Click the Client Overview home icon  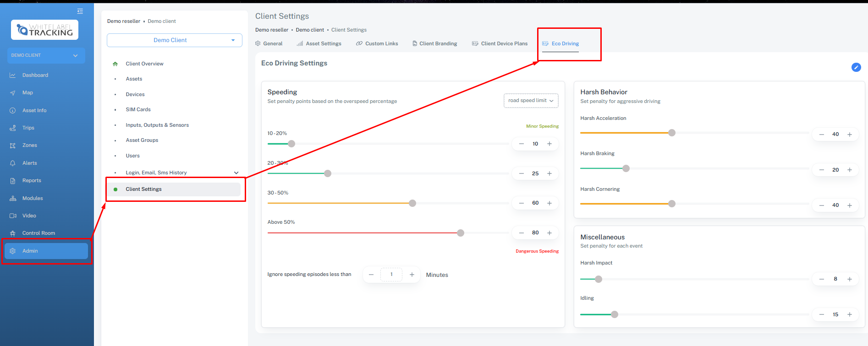click(x=115, y=64)
